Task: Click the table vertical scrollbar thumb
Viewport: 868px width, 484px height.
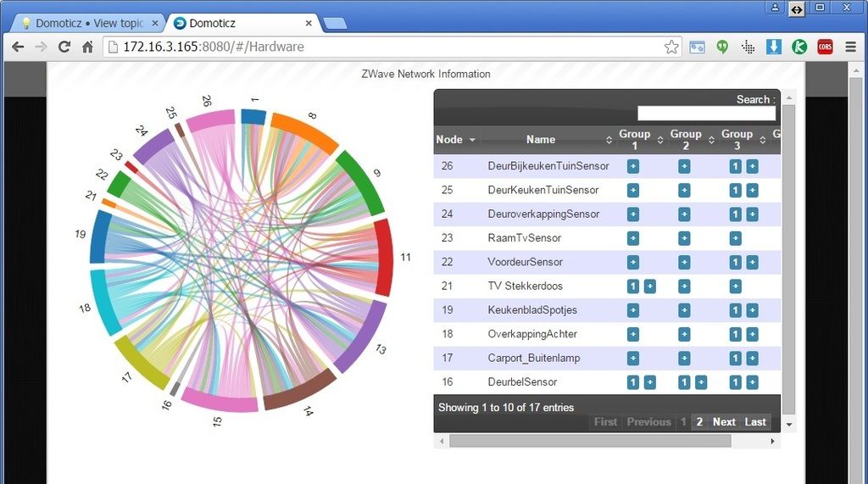Action: 789,259
